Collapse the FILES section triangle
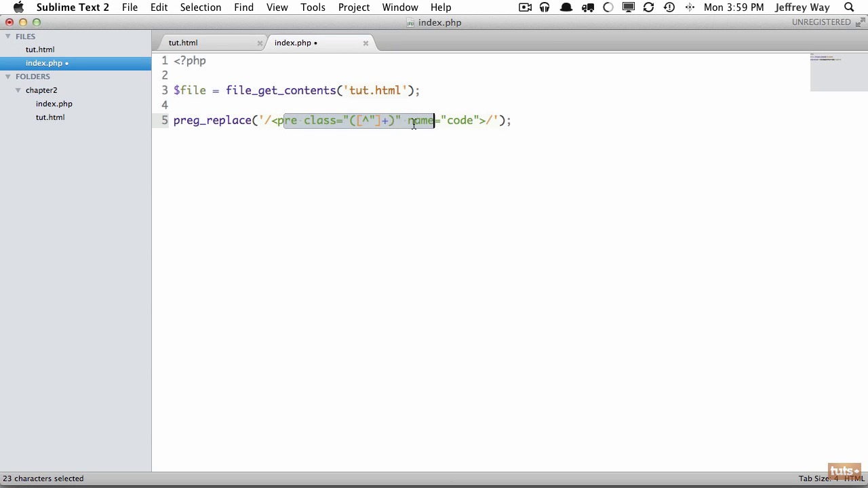The height and width of the screenshot is (488, 868). point(8,37)
